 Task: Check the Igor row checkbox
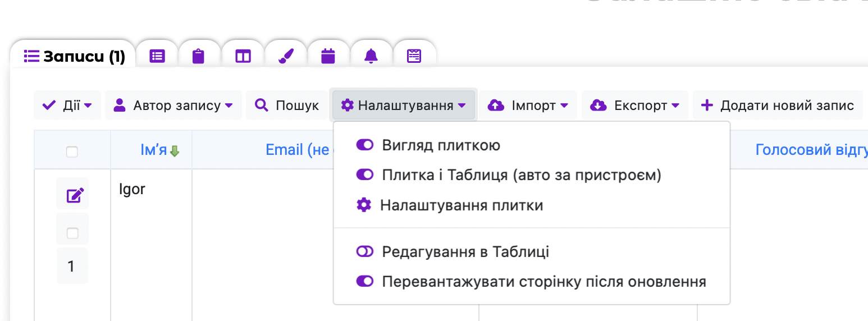[72, 233]
